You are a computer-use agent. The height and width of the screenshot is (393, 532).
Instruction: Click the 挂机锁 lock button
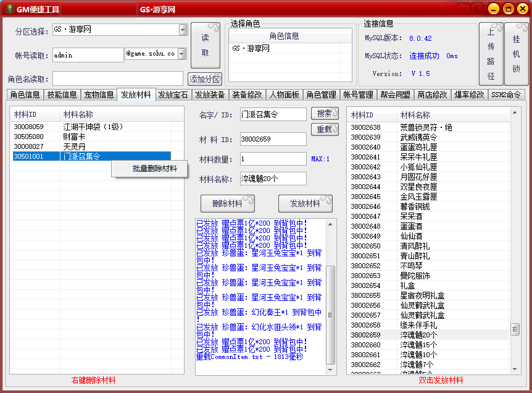[517, 54]
